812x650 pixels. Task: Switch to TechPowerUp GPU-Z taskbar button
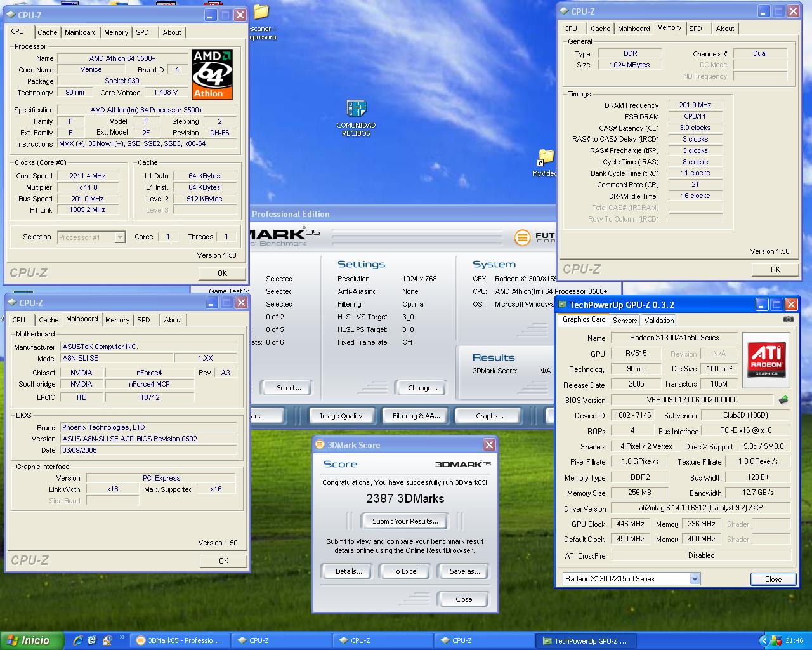[586, 640]
